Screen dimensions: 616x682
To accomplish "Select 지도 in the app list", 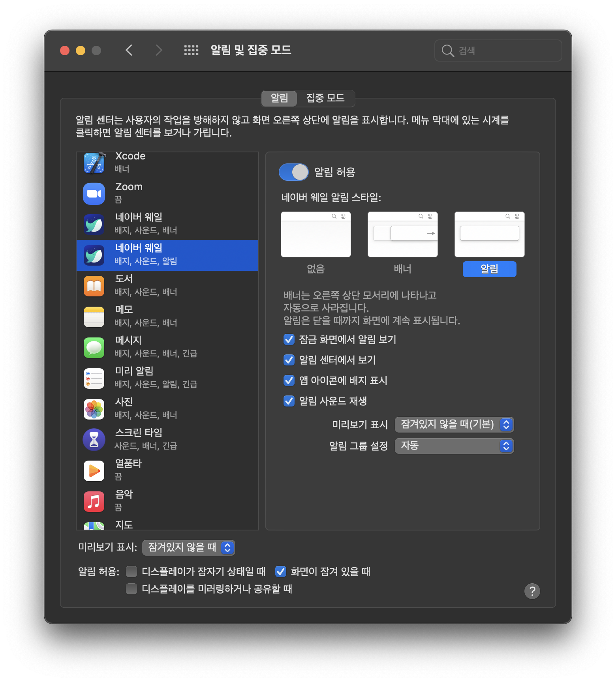I will click(x=167, y=524).
